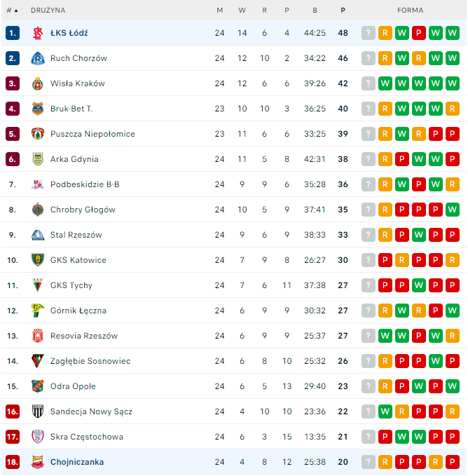Click the Wisła Kraków club crest
The width and height of the screenshot is (468, 476).
point(38,83)
